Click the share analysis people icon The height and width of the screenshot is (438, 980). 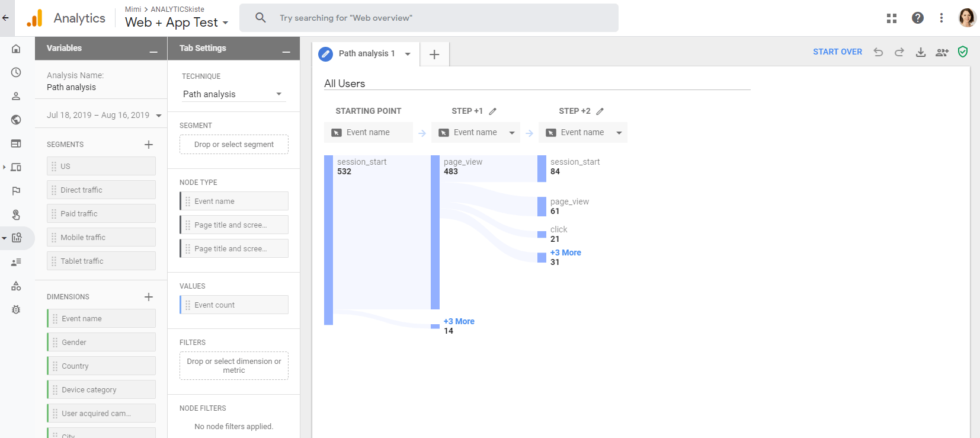(941, 52)
